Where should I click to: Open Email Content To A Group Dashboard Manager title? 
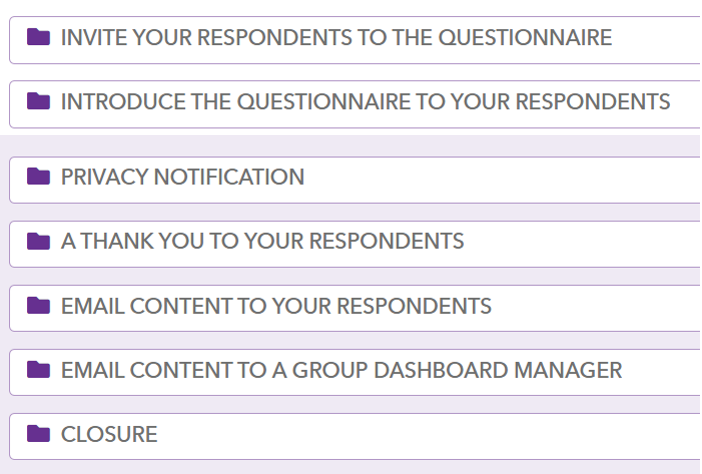point(342,371)
